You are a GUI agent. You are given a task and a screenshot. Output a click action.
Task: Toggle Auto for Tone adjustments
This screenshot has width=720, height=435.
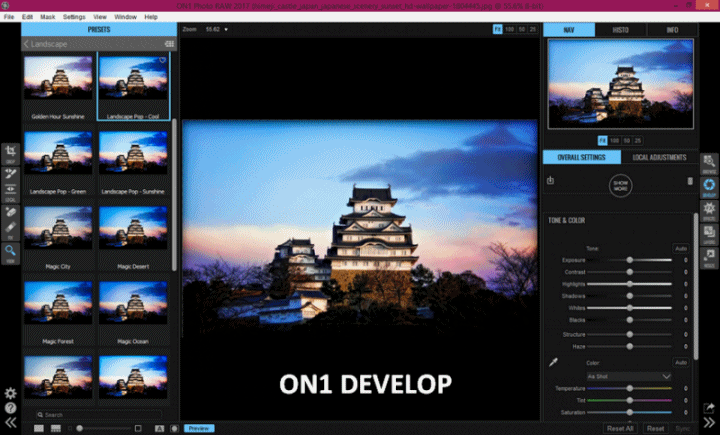coord(680,247)
